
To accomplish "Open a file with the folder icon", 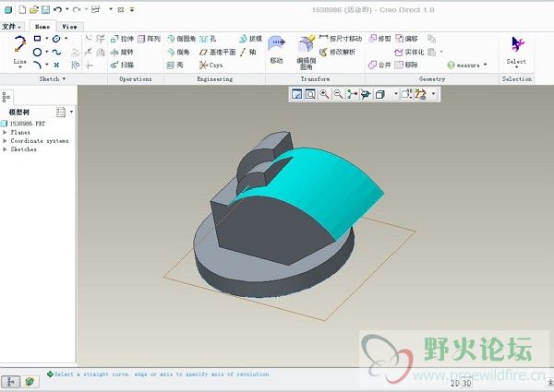I will pyautogui.click(x=34, y=9).
